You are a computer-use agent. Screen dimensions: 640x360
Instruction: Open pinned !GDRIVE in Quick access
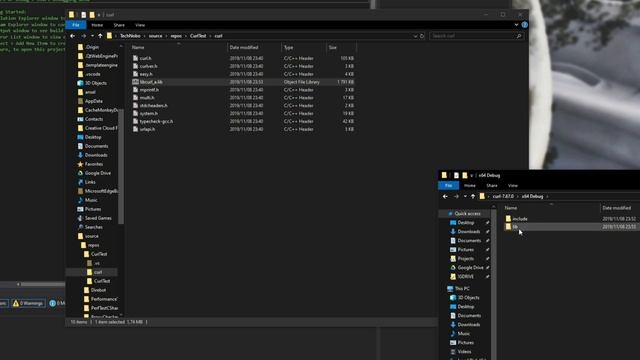tap(466, 277)
